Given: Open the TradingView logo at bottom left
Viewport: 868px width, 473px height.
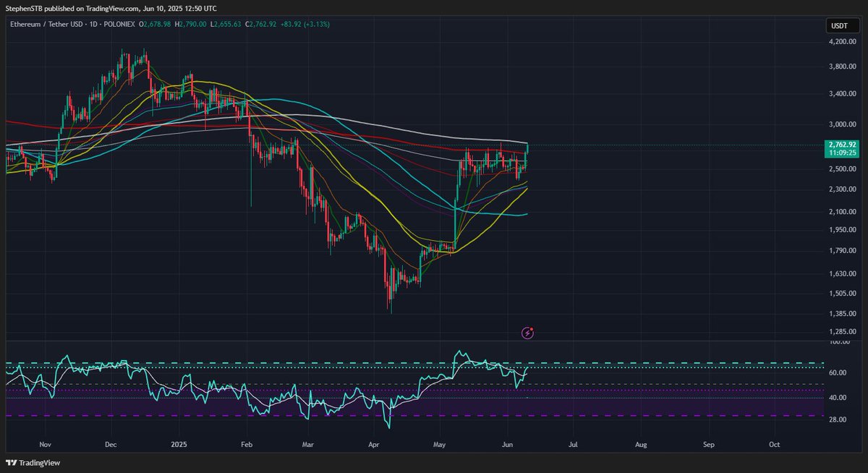Looking at the screenshot, I should pyautogui.click(x=33, y=462).
